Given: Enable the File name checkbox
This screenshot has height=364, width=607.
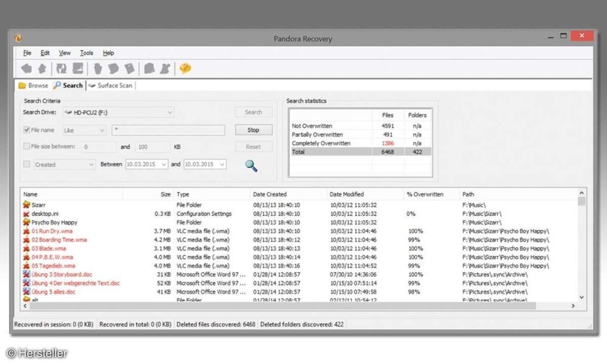Looking at the screenshot, I should point(27,130).
